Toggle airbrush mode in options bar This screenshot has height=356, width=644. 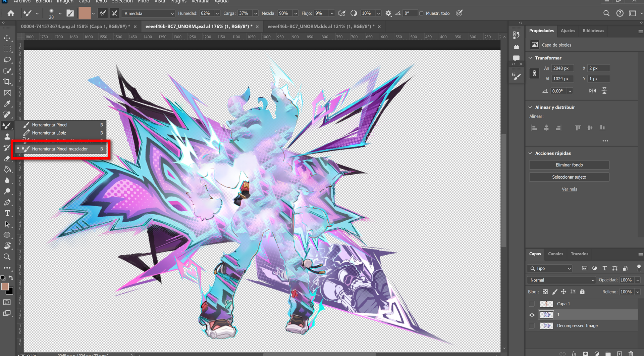click(342, 13)
